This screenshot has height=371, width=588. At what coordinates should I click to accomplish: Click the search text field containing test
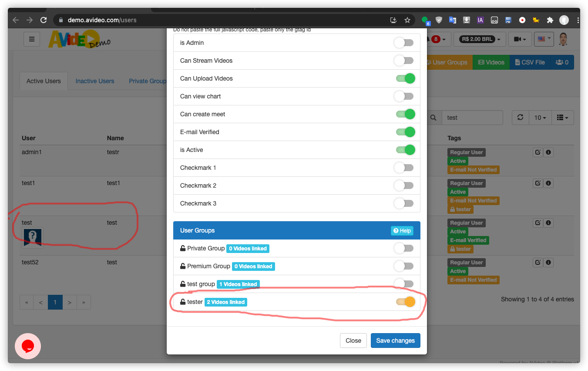(x=473, y=117)
